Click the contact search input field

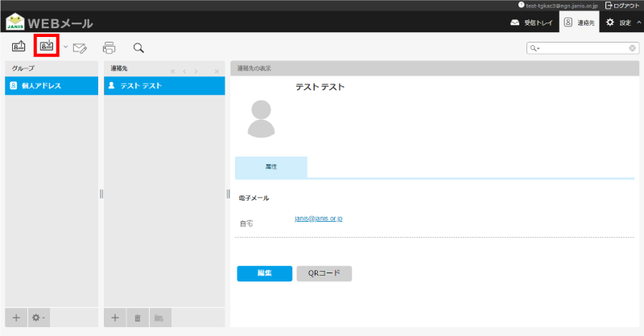[584, 48]
